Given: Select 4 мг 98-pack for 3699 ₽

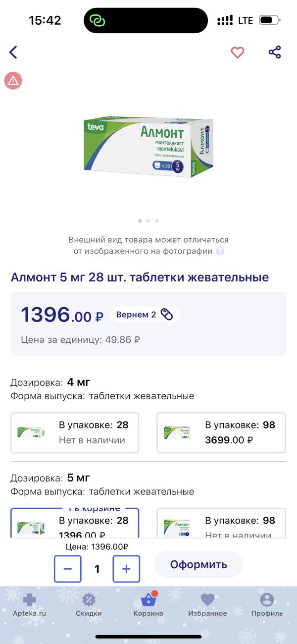Looking at the screenshot, I should tap(221, 432).
